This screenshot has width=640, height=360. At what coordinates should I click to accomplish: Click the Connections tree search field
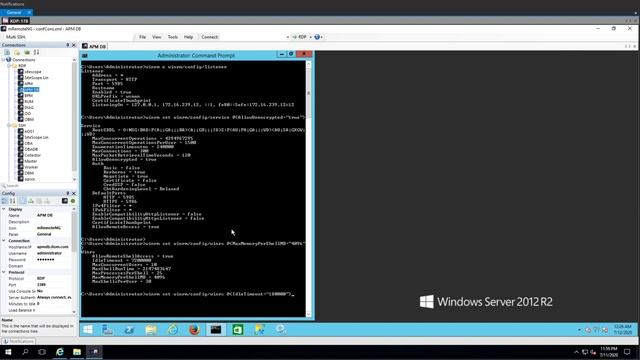click(x=39, y=186)
